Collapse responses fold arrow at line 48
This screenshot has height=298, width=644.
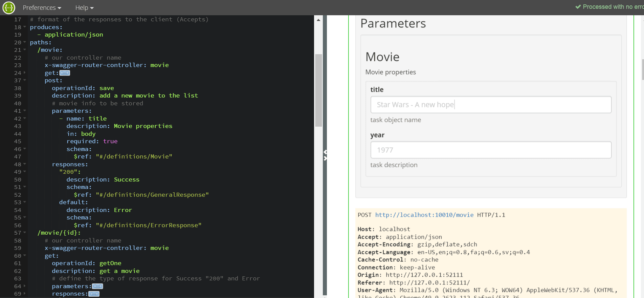tap(25, 164)
